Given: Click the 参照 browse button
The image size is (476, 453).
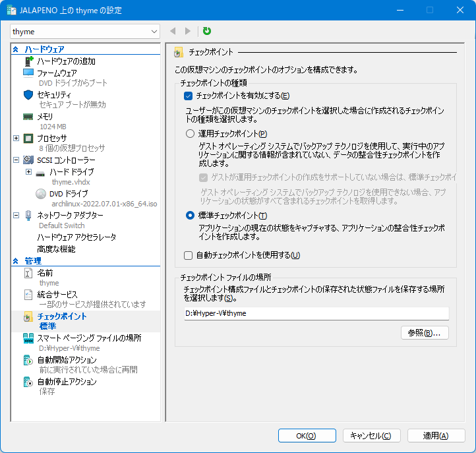Looking at the screenshot, I should [x=425, y=333].
